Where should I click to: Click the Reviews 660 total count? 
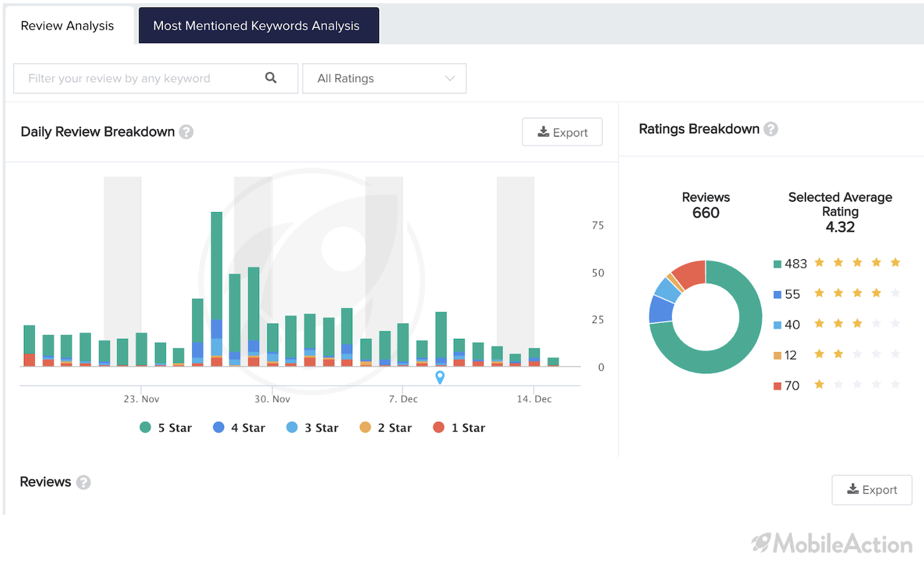706,205
